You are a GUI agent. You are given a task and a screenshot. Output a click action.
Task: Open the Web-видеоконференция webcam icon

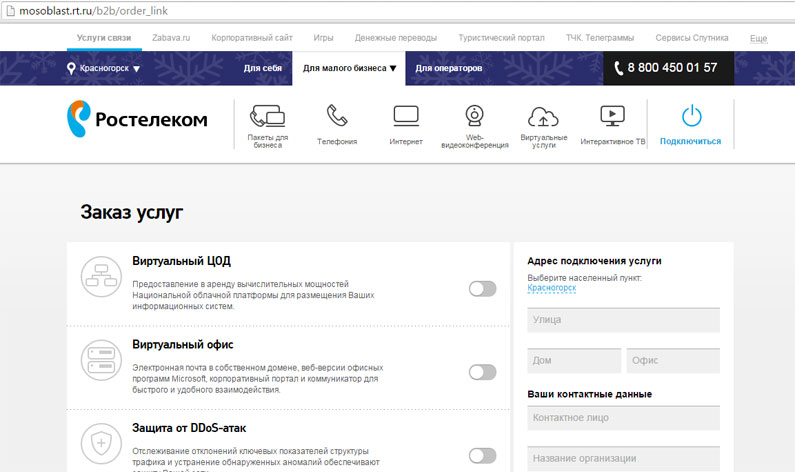pos(474,115)
